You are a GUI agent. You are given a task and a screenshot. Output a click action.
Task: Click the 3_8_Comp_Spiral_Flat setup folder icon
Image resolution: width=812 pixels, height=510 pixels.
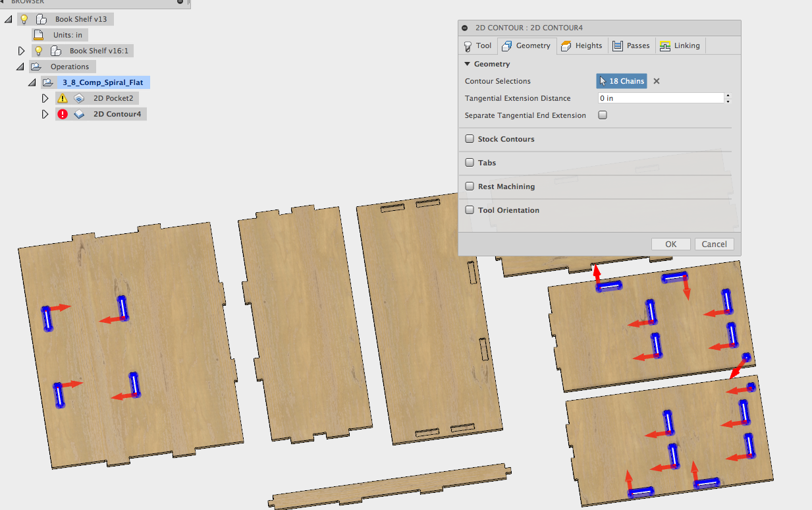coord(48,82)
